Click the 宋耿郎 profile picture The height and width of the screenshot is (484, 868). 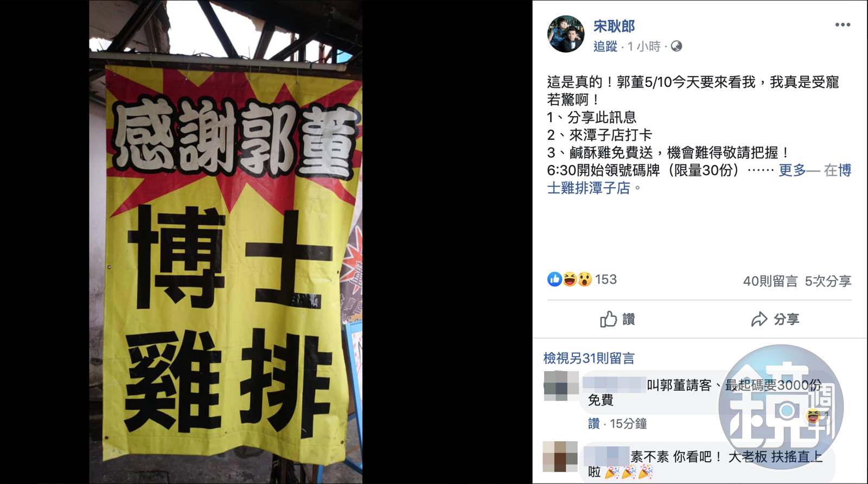click(x=566, y=34)
